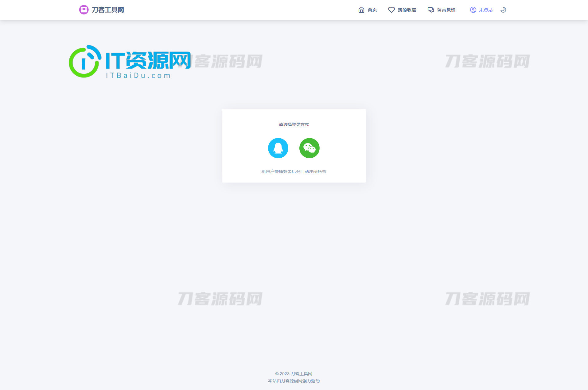Click the 未登录 login status link

pos(486,10)
